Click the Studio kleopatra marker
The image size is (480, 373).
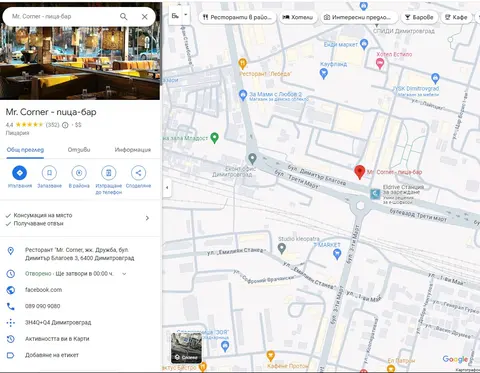(282, 248)
